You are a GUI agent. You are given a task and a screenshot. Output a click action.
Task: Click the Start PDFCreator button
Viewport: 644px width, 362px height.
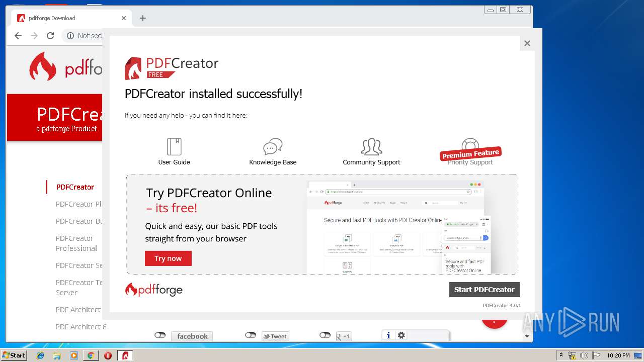point(484,290)
